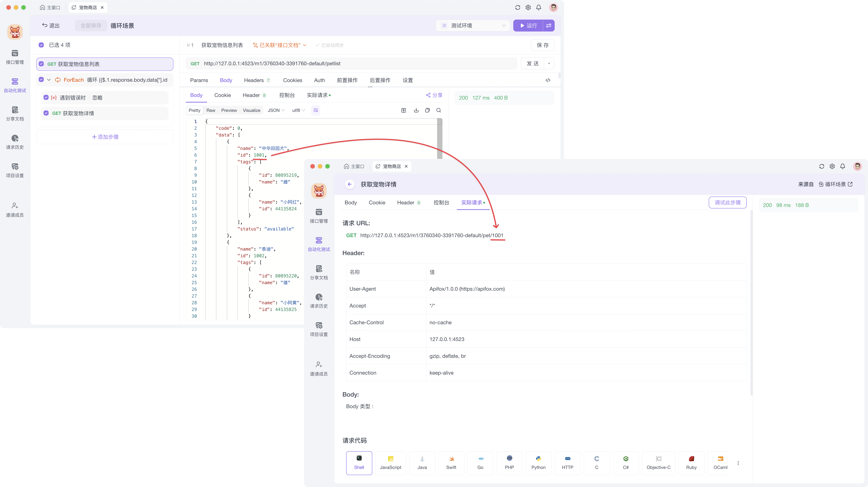Uncheck the ForEach loop step

coord(41,79)
